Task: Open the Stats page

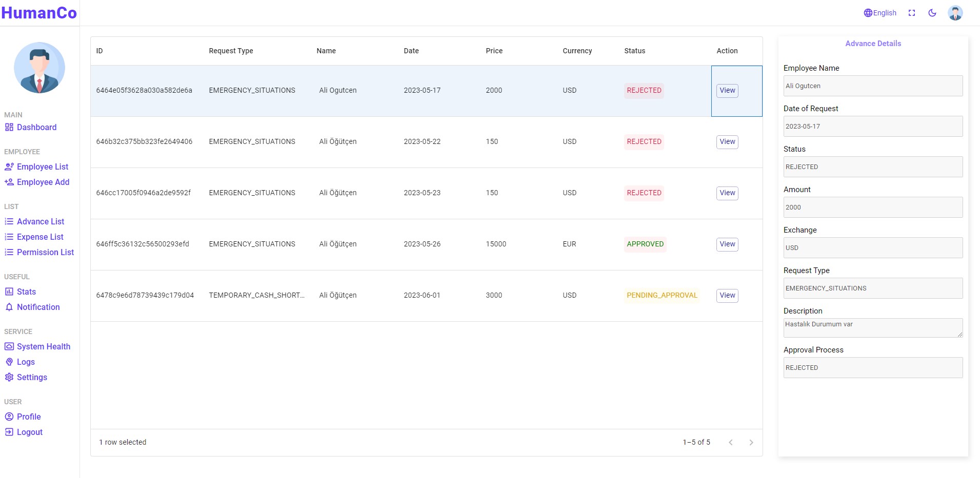Action: pos(26,292)
